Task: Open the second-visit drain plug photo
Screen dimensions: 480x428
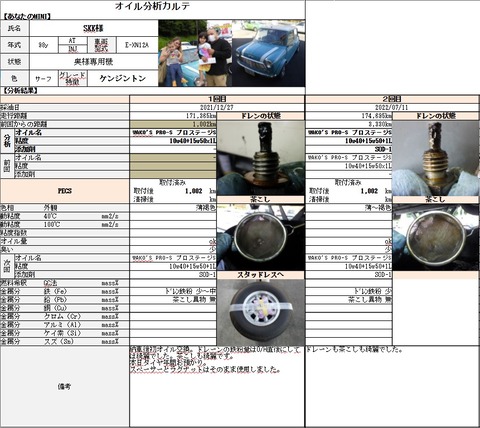Action: [436, 158]
